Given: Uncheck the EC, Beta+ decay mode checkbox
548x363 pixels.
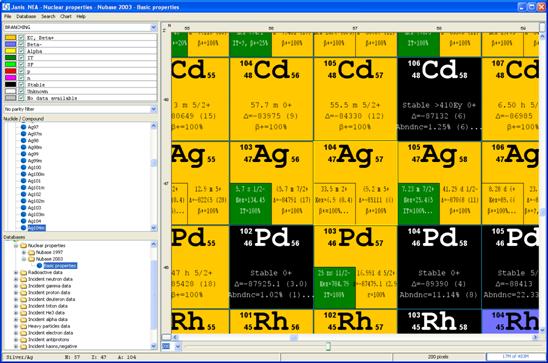Looking at the screenshot, I should pyautogui.click(x=21, y=37).
